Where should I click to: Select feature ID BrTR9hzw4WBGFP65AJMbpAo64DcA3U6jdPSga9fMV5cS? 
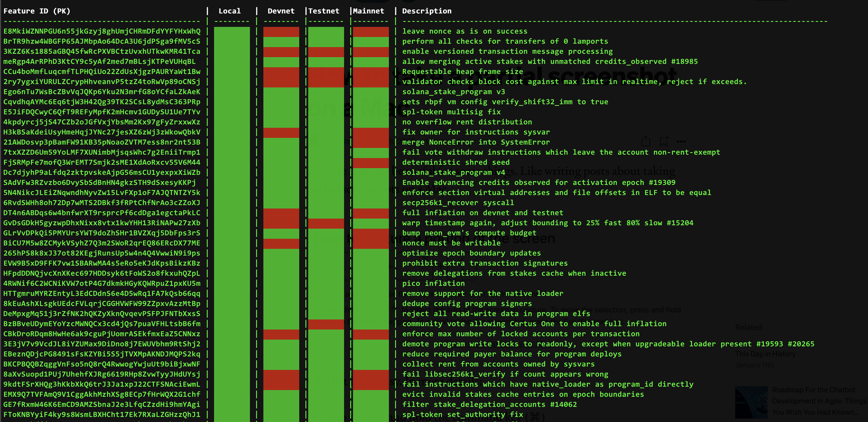click(x=102, y=41)
